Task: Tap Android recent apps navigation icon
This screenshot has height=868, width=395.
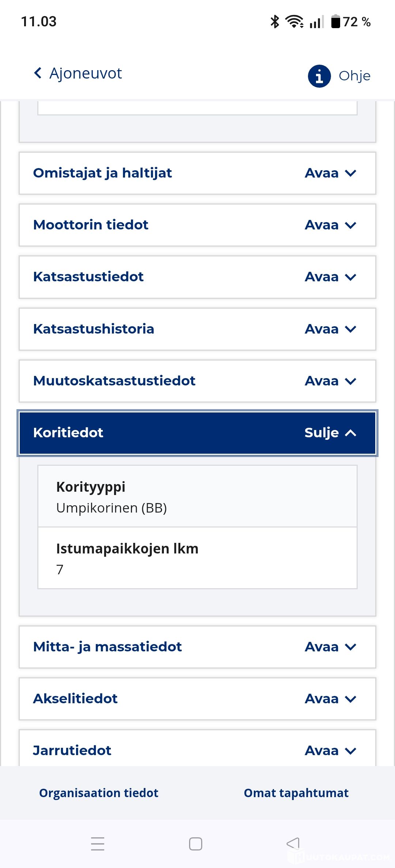Action: click(98, 844)
